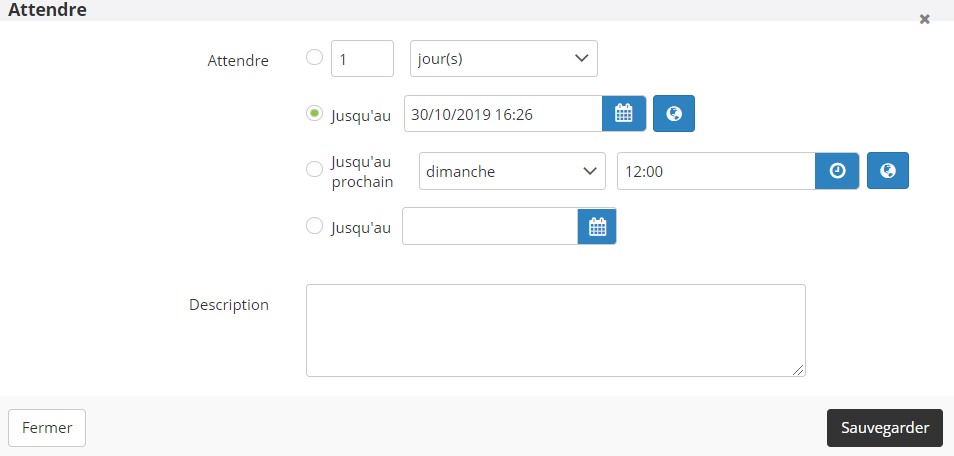Click into the 30/10/2019 16:26 date field
954x456 pixels.
click(502, 114)
